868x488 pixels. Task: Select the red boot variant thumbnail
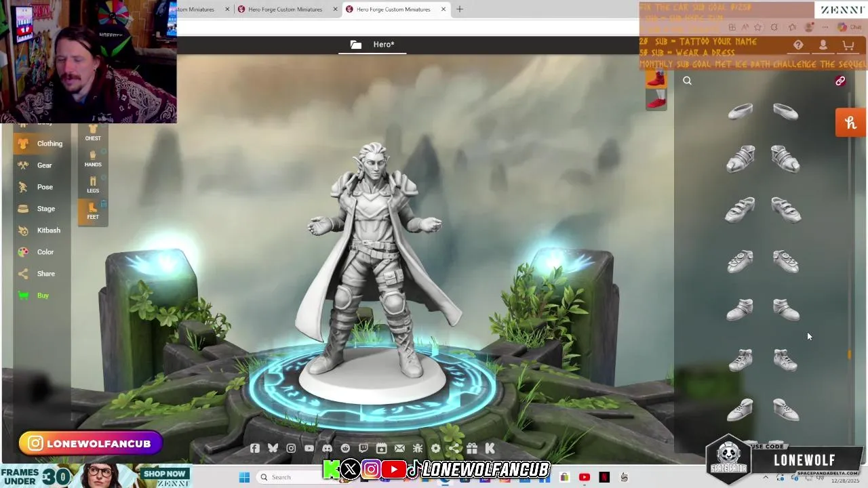[x=656, y=79]
